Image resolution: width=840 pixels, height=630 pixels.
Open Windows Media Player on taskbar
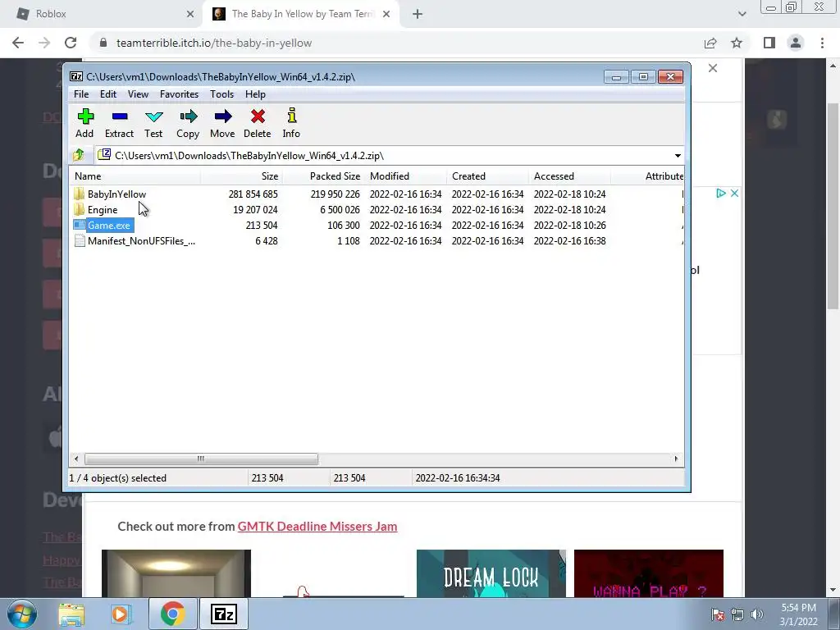click(121, 614)
